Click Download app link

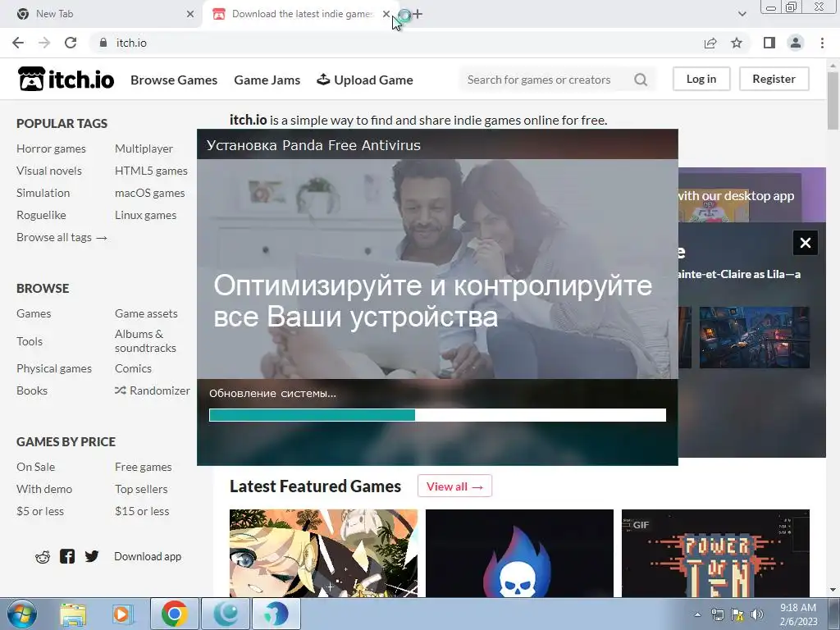click(x=148, y=556)
